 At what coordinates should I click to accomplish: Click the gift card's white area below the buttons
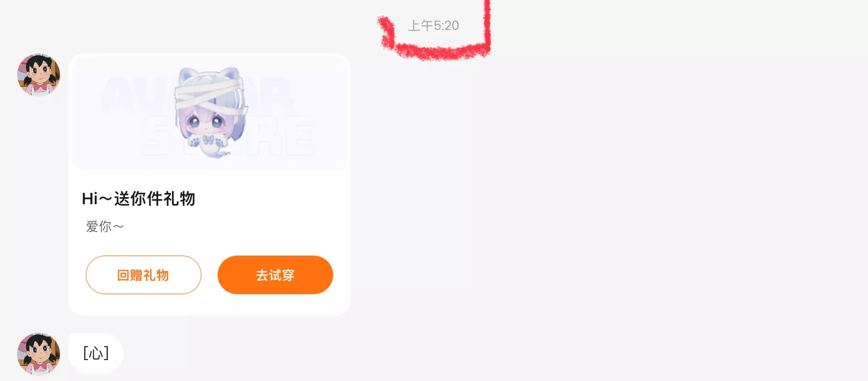[x=209, y=304]
